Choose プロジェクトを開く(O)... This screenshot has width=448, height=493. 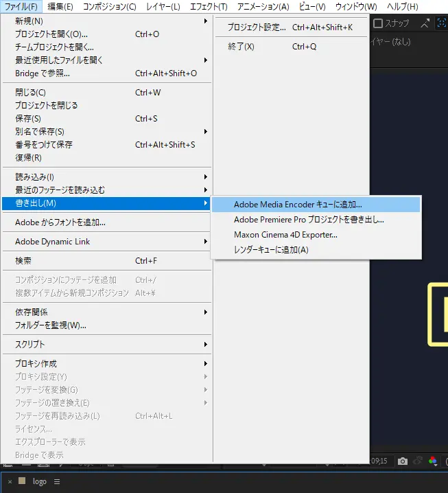107,34
